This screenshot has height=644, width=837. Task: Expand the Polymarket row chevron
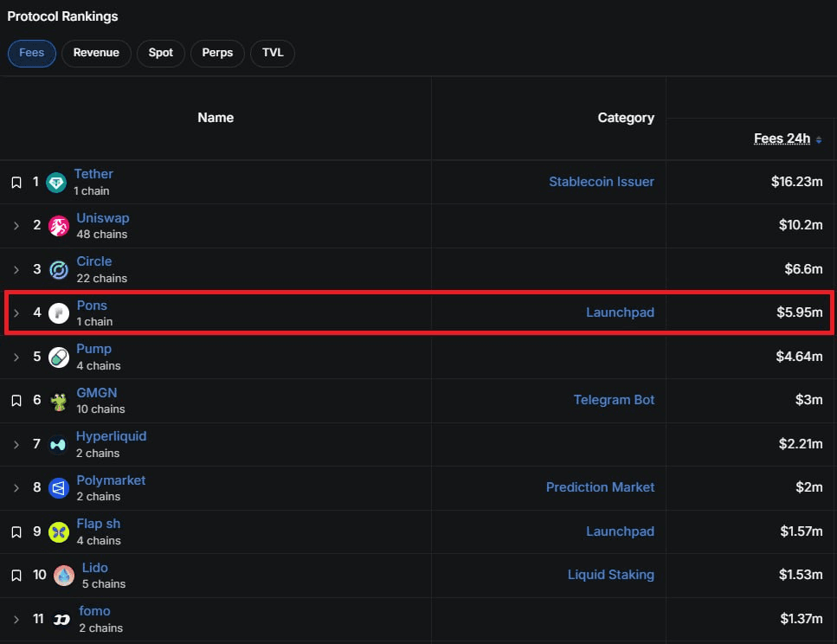click(x=16, y=488)
